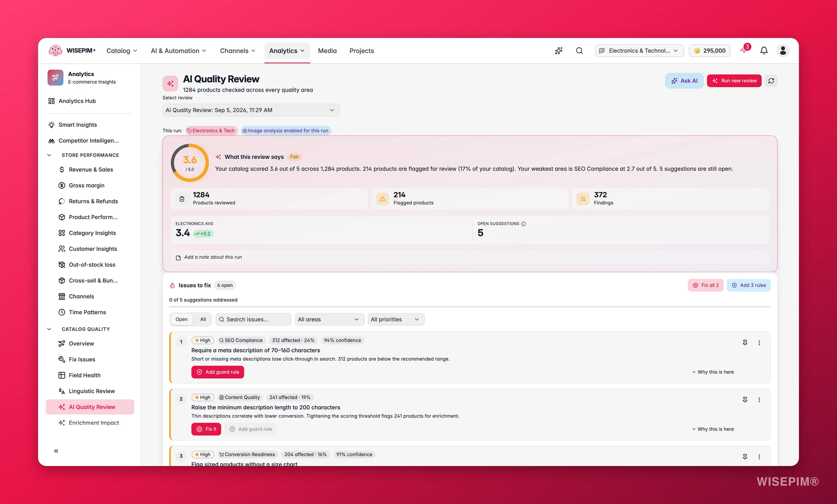Click the Flagged products warning icon
The height and width of the screenshot is (504, 837).
point(382,199)
